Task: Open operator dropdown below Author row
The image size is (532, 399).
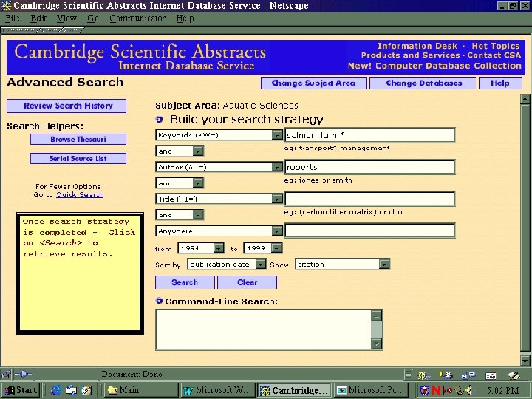Action: pyautogui.click(x=198, y=183)
